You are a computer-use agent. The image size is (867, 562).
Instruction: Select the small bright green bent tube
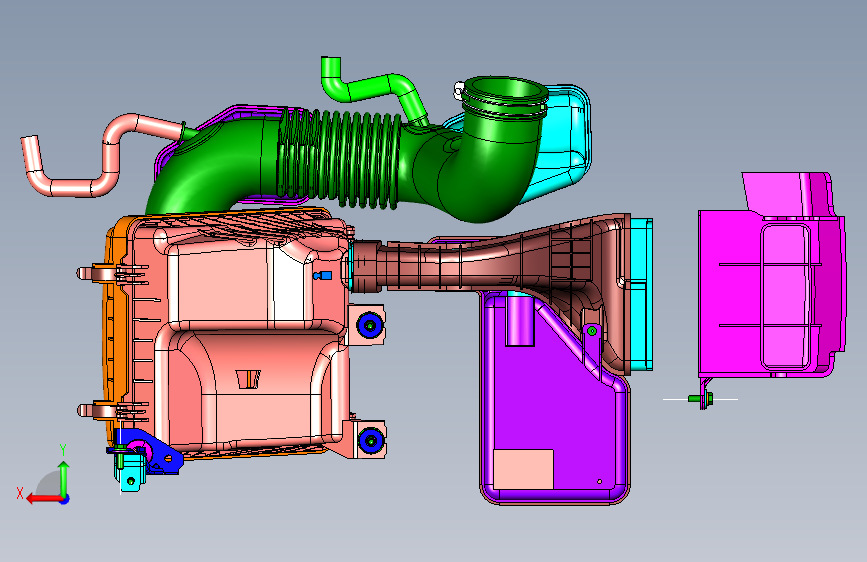(x=374, y=89)
